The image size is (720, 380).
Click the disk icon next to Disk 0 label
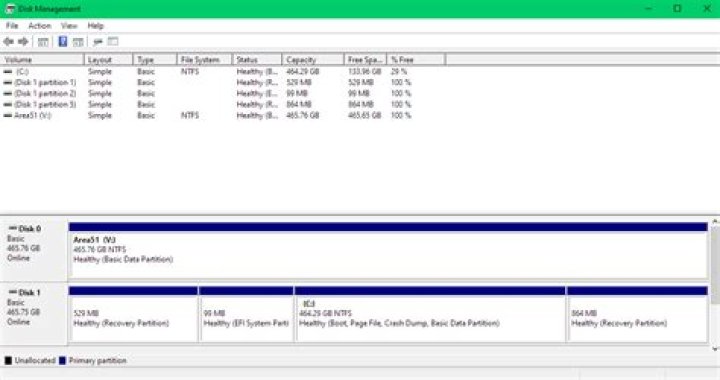tap(13, 228)
